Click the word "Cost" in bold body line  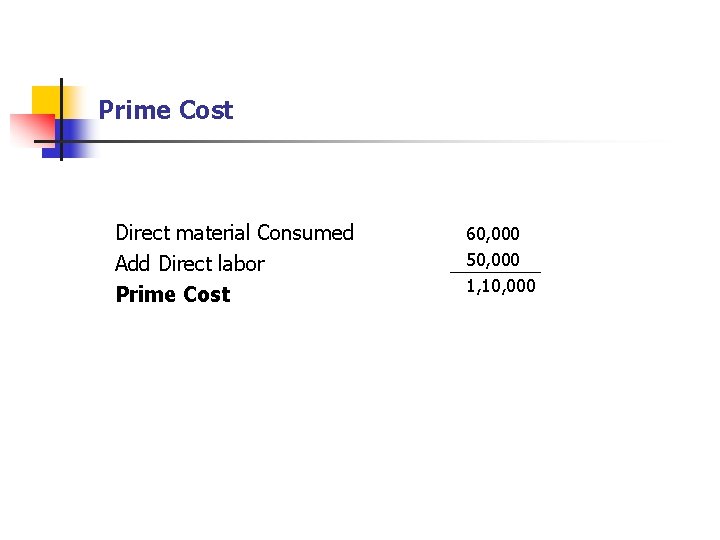coord(206,295)
